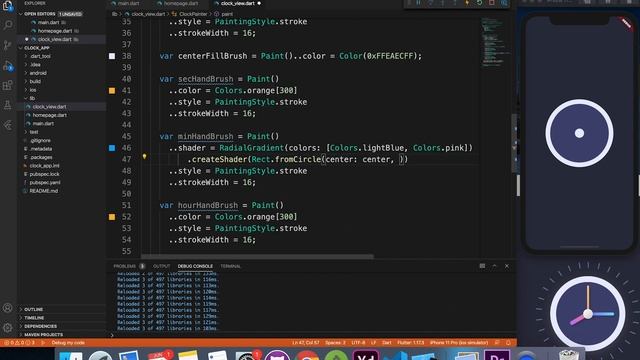Open Adobe XD in the Dock
The height and width of the screenshot is (360, 640).
coord(366,355)
